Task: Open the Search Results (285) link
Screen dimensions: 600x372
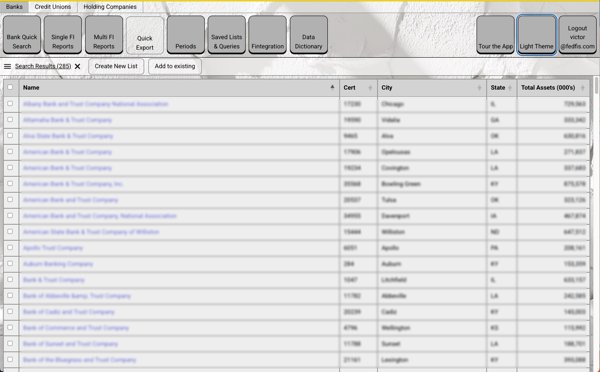Action: pyautogui.click(x=43, y=66)
